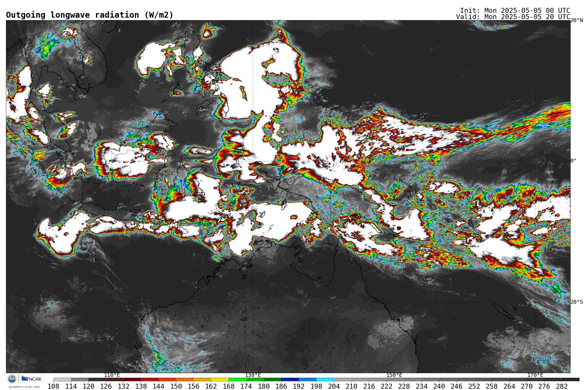The height and width of the screenshot is (390, 588).
Task: Click the colorbar value 282
Action: click(x=562, y=386)
